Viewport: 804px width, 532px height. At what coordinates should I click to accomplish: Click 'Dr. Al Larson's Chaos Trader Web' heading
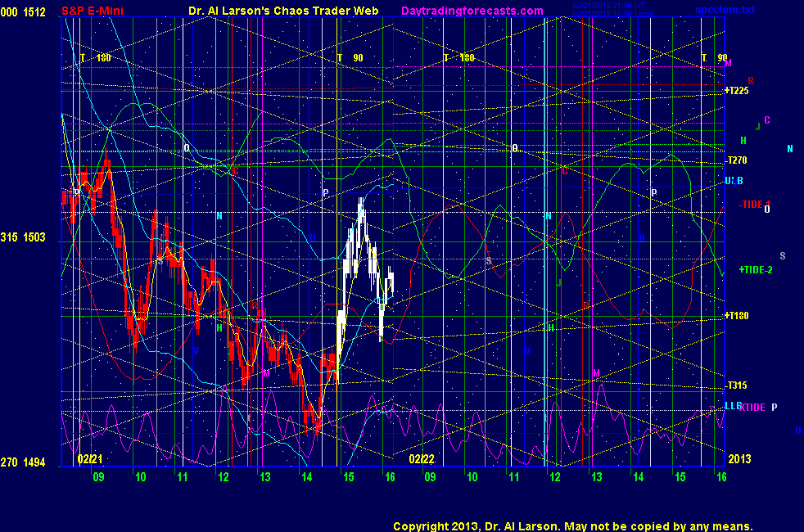283,11
